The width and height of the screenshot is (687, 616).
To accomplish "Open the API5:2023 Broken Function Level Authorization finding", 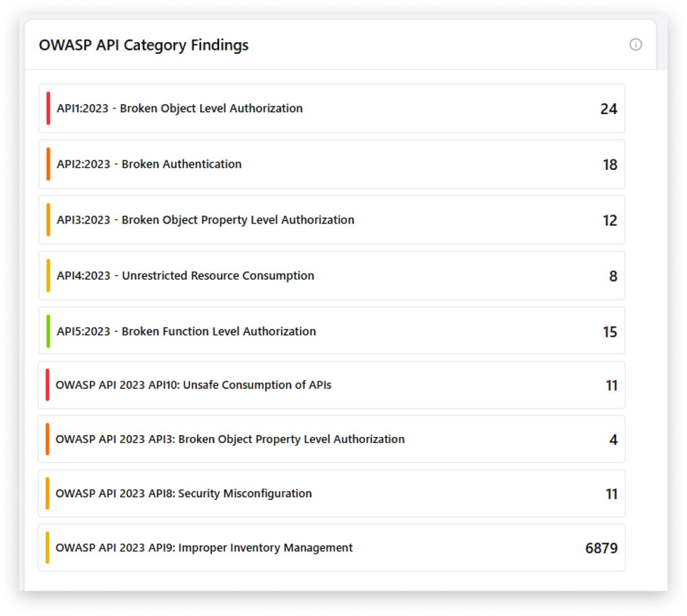I will pos(259,331).
